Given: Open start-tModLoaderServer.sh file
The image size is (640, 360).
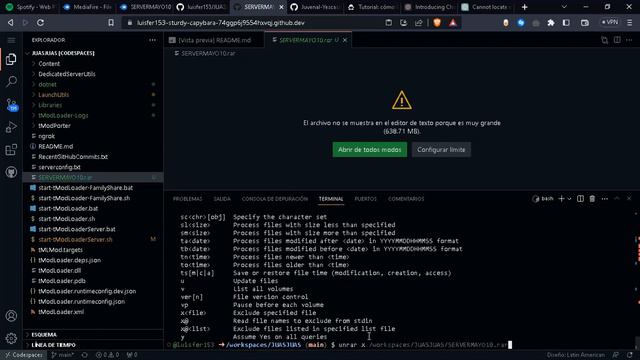Looking at the screenshot, I should coord(75,240).
